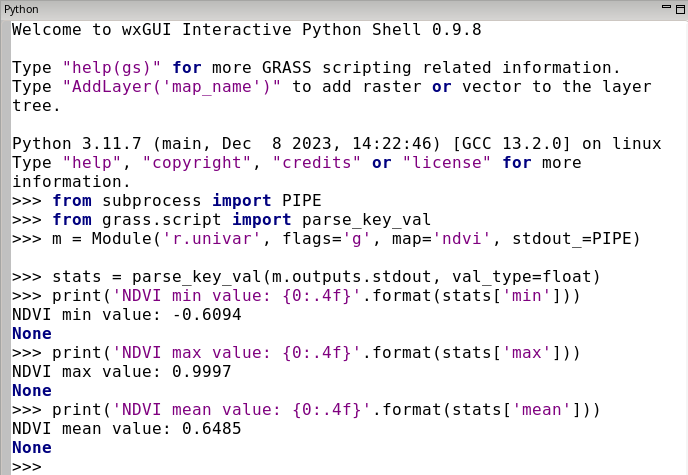
Task: Click the print statement for stats['mean']
Action: point(306,410)
